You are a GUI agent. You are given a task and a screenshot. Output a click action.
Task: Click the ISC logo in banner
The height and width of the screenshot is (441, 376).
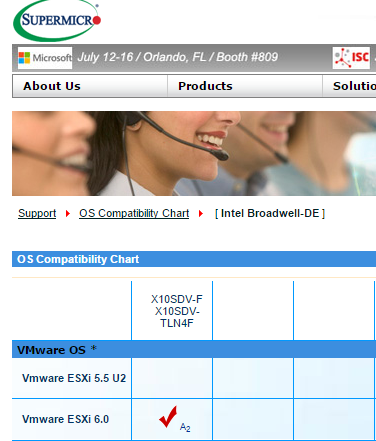351,58
